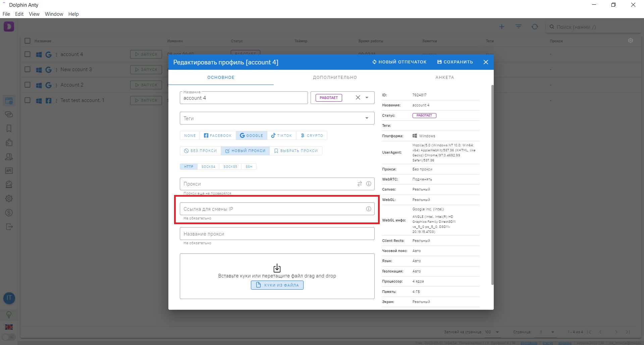644x345 pixels.
Task: Click info icon in Ссылка для смены IP field
Action: point(369,209)
